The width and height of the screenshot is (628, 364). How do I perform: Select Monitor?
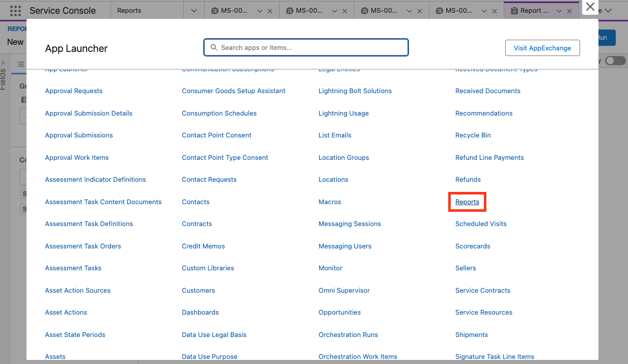pos(331,268)
